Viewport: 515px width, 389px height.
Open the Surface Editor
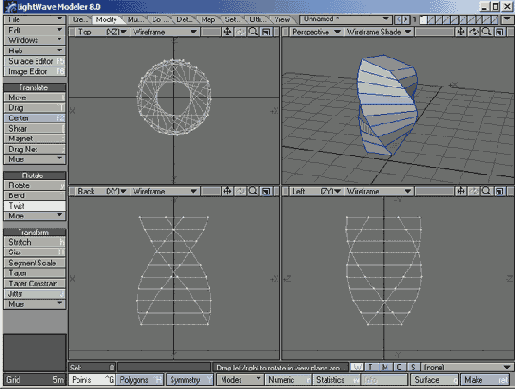click(x=34, y=61)
